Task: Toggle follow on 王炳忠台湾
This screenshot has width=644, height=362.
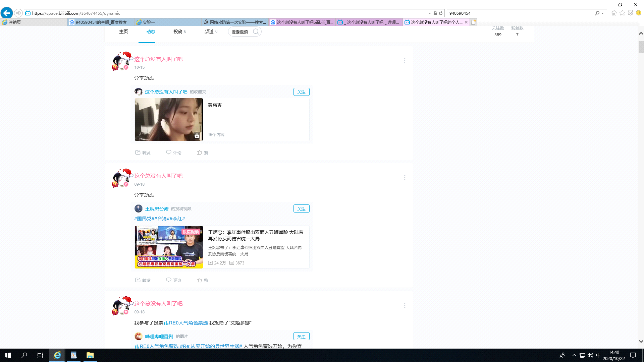Action: (301, 209)
